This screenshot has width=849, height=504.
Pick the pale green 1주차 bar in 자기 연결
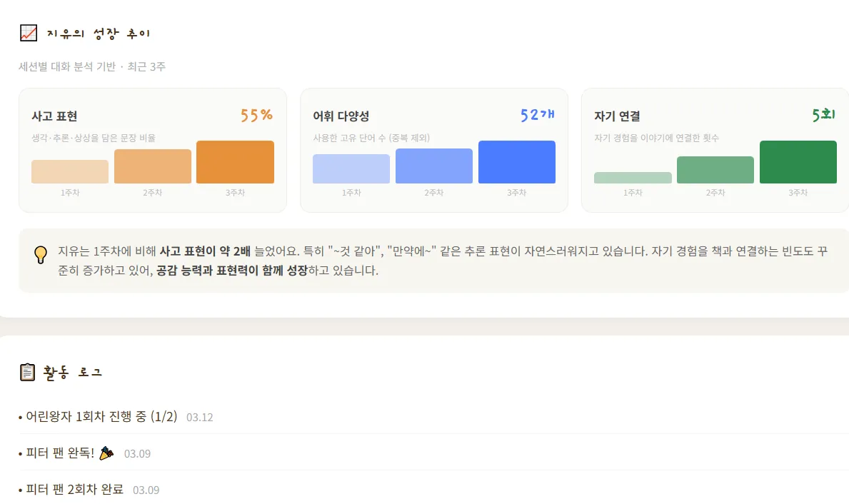633,178
